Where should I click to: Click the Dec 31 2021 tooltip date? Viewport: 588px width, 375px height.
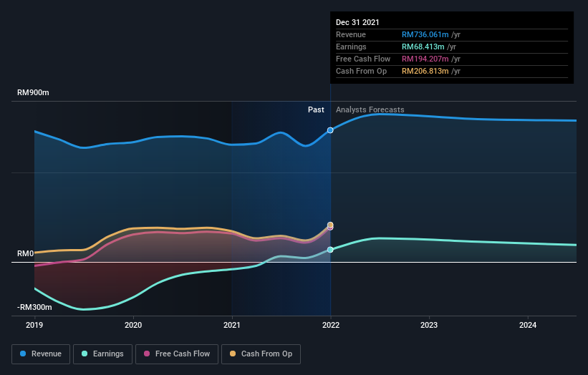[357, 22]
